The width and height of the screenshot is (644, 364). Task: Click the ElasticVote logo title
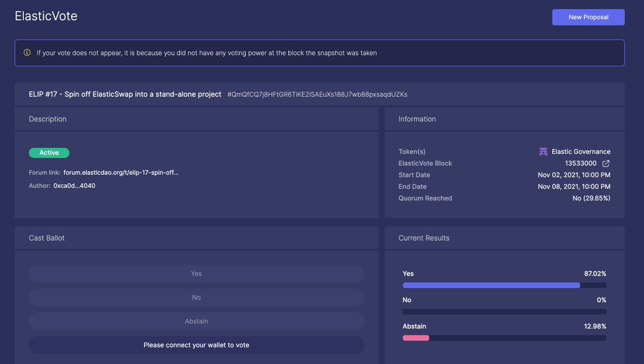pyautogui.click(x=46, y=16)
